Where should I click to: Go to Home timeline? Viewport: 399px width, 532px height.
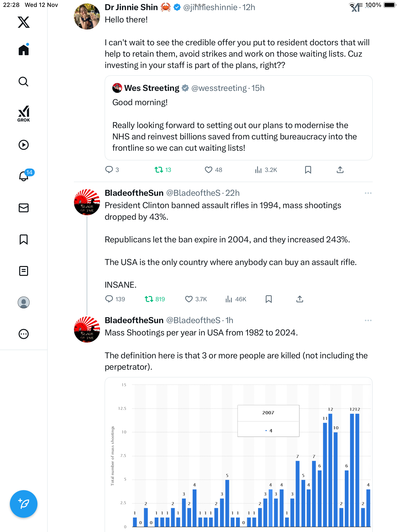[x=24, y=50]
